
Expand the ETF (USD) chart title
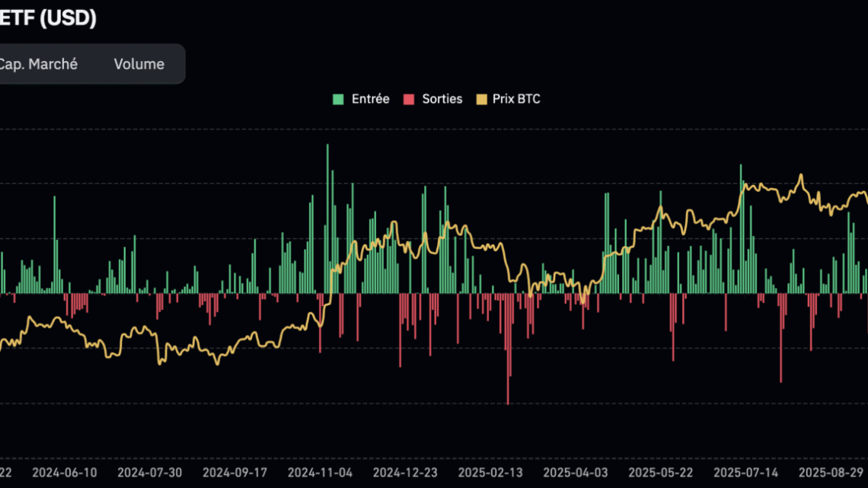pyautogui.click(x=49, y=18)
